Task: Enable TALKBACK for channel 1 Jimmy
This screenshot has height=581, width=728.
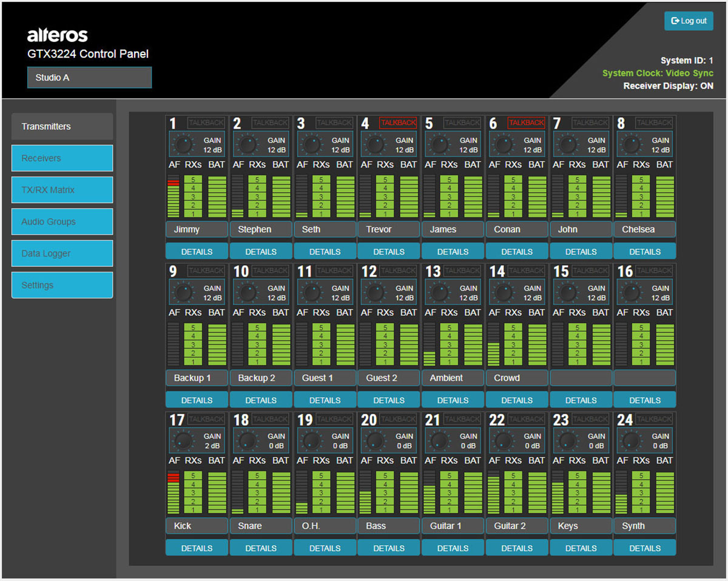Action: pyautogui.click(x=206, y=123)
